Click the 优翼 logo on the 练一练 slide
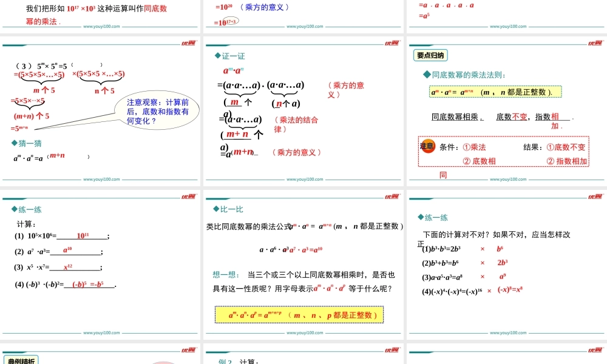Viewport: 607px width, 364px height. [189, 197]
